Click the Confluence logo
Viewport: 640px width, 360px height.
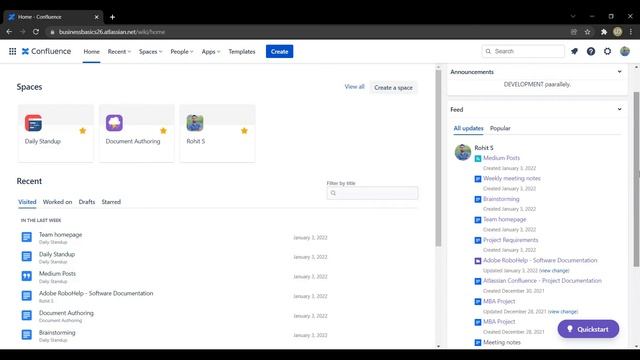coord(46,51)
